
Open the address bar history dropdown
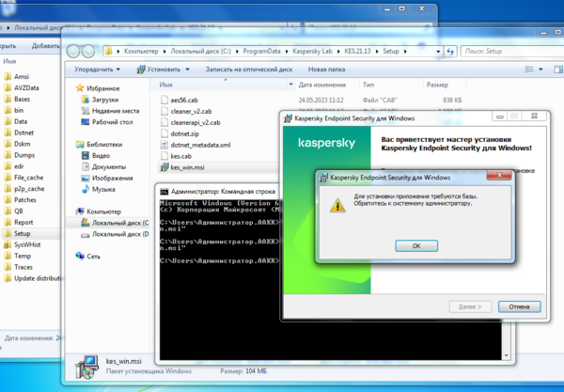click(438, 52)
